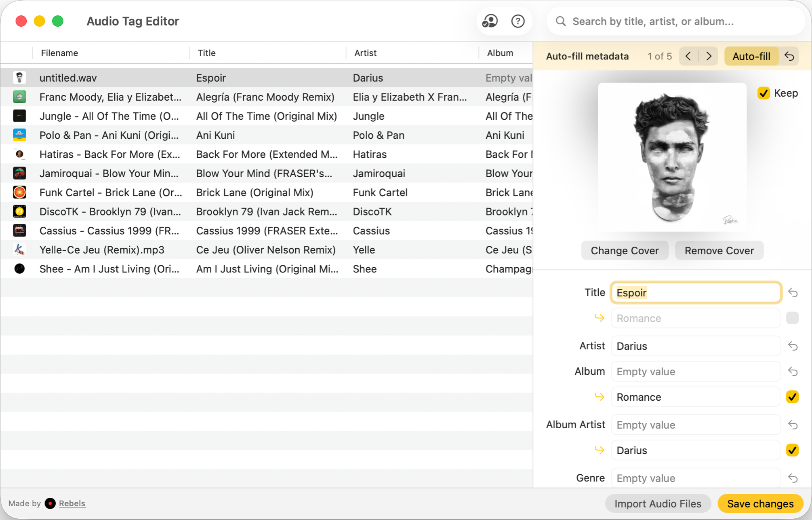
Task: Revert the Album field with its undo arrow
Action: tap(793, 372)
